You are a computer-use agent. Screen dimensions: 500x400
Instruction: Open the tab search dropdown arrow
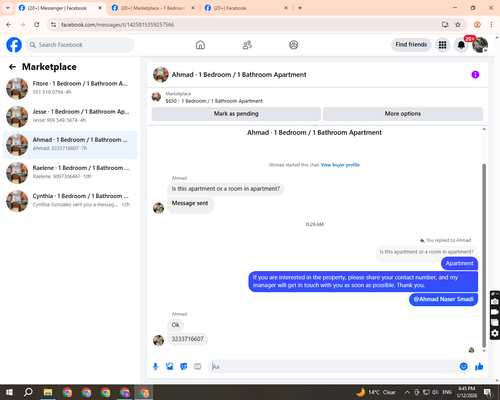point(8,8)
